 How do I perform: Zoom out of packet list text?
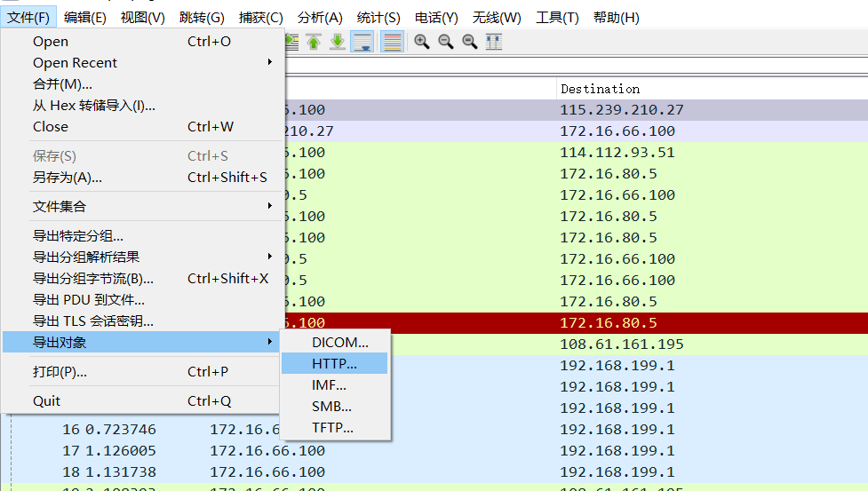pyautogui.click(x=446, y=42)
